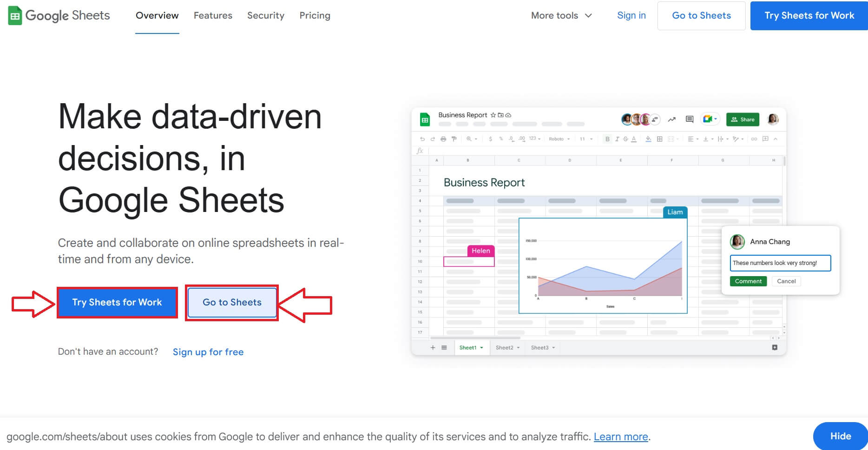
Task: Click green Comment button in Anna's card
Action: coord(748,281)
